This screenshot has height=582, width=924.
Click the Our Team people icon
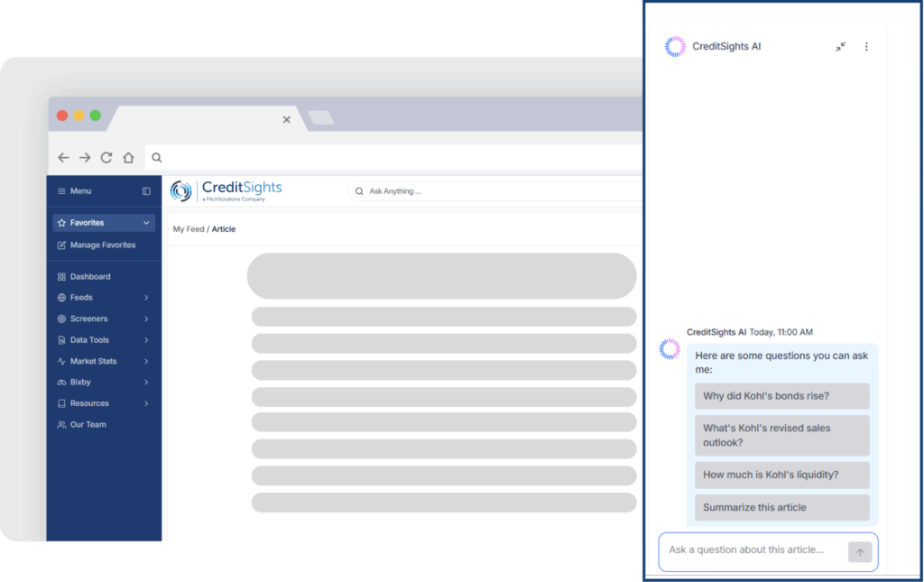pos(61,425)
